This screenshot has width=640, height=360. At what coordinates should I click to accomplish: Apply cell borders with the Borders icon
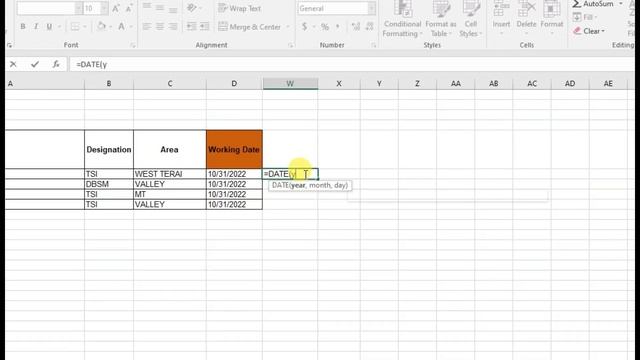click(x=75, y=27)
